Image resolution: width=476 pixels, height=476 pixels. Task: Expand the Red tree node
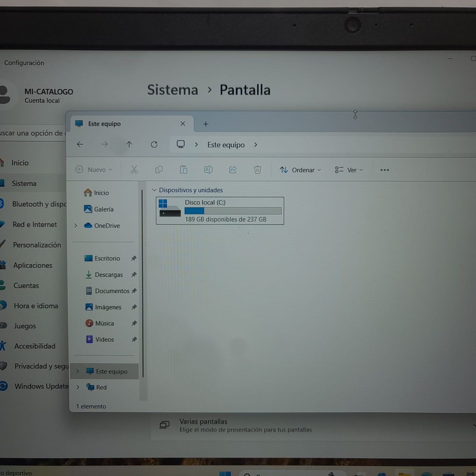78,387
